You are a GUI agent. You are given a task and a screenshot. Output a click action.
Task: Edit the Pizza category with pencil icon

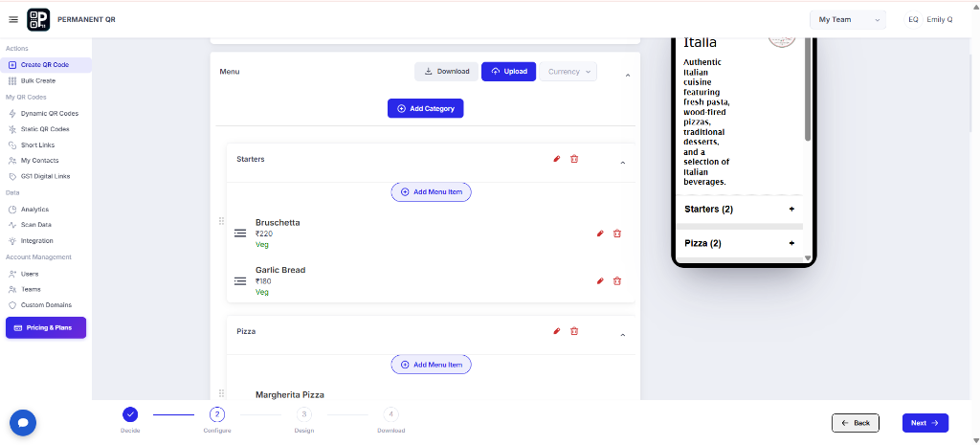pos(557,331)
